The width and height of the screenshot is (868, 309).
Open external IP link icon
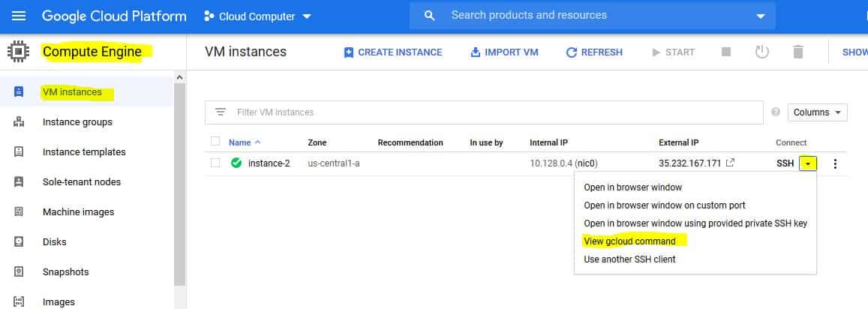730,163
